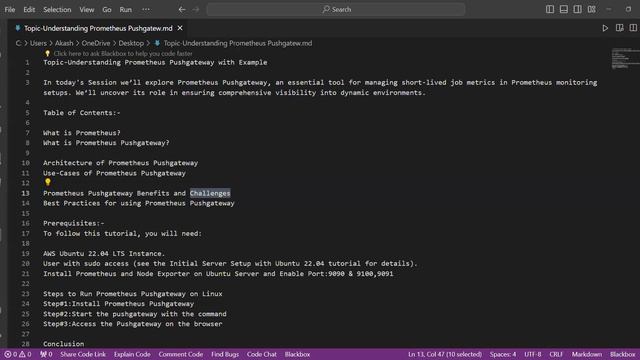Toggle primary side bar layout icon
The image size is (640, 360).
[x=550, y=9]
